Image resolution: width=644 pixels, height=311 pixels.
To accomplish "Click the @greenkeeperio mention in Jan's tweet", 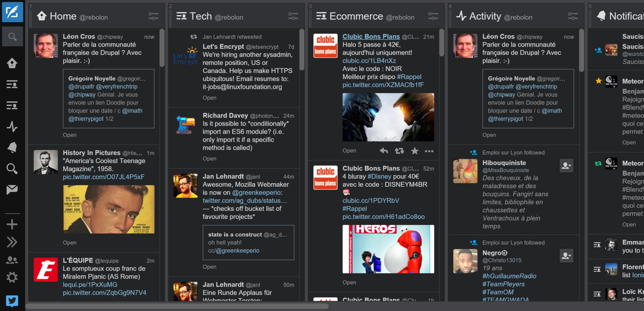I will point(257,193).
